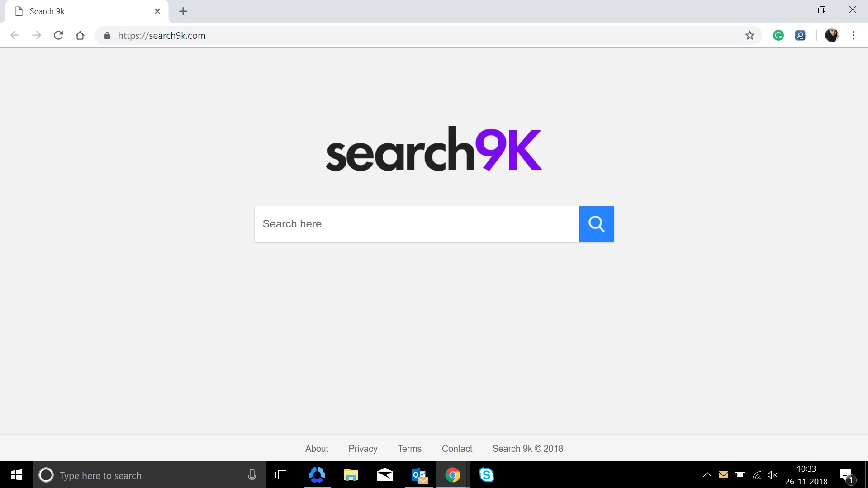Expand hidden icons in the system tray

(707, 475)
